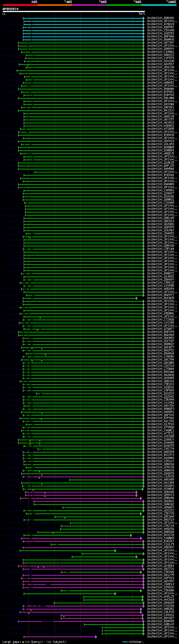Select hit UniRef100_Q14692
The width and height of the screenshot is (179, 644).
pos(161,277)
